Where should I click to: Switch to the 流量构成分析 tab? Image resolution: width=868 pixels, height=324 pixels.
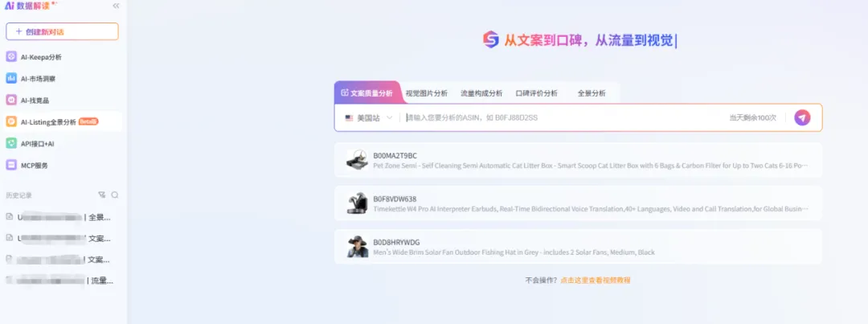(481, 93)
